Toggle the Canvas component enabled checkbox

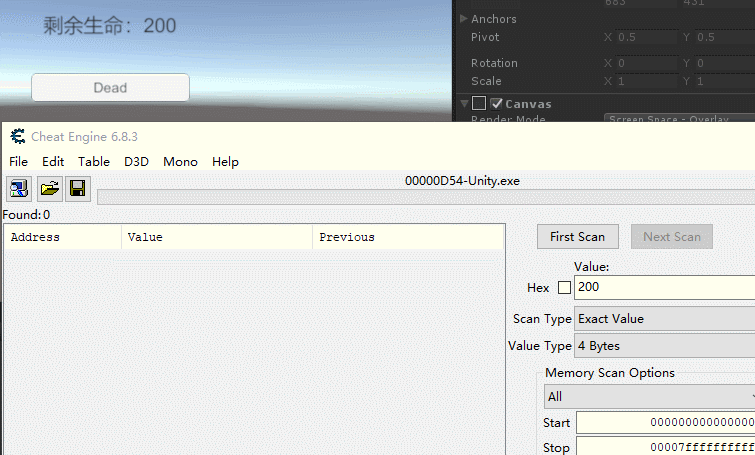tap(496, 104)
